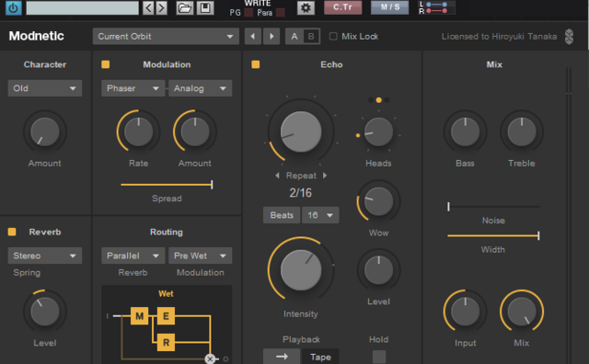Click the Reverb Level knob
The image size is (589, 364).
[x=45, y=312]
